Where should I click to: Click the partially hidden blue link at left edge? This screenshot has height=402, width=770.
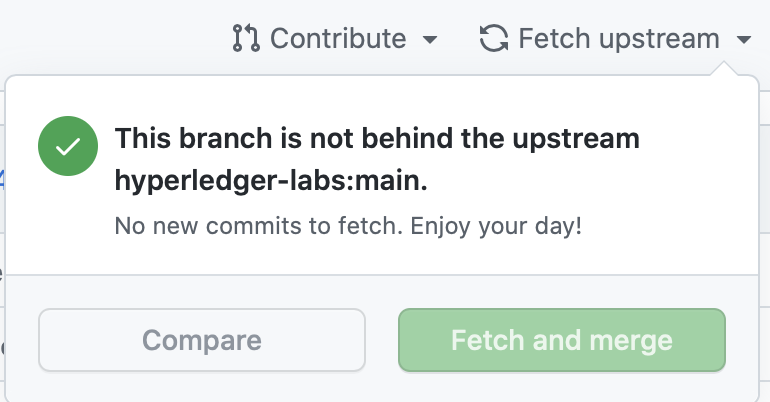pos(2,180)
